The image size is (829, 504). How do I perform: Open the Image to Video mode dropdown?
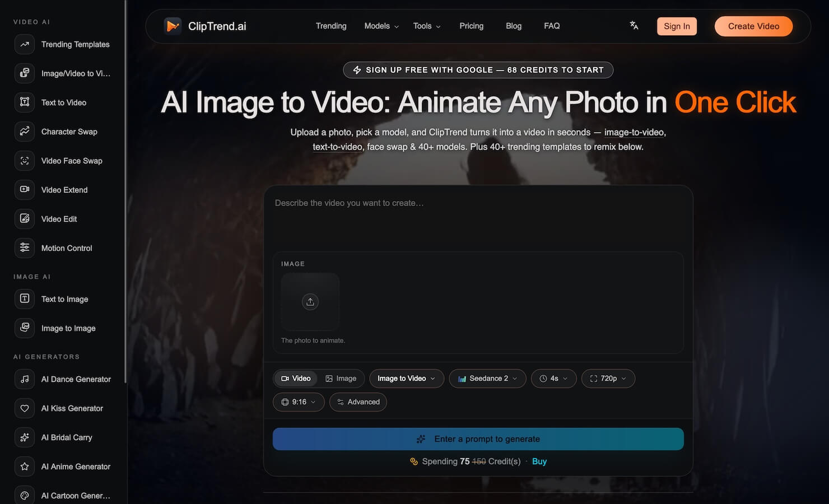[x=407, y=379]
